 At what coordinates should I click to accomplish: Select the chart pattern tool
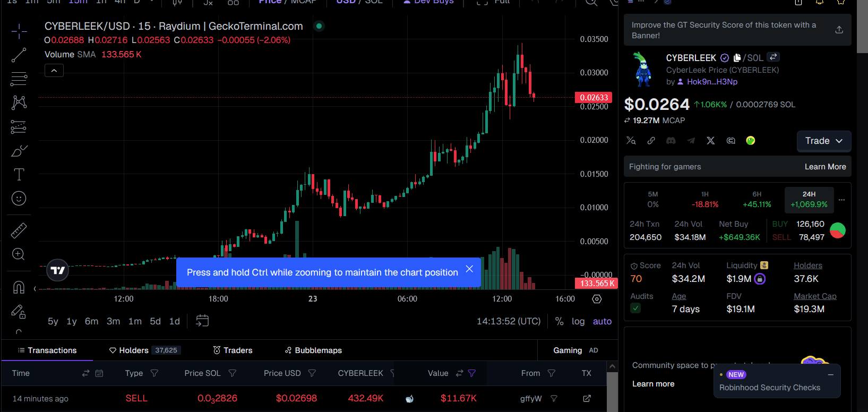(x=19, y=102)
